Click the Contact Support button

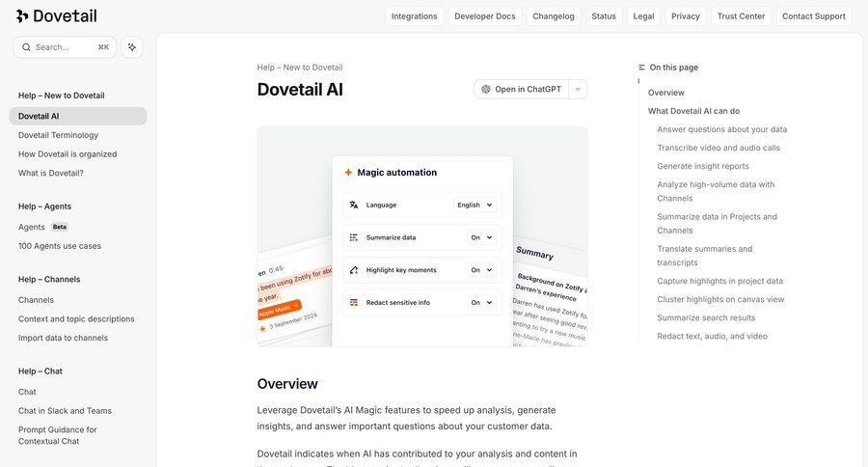tap(812, 16)
